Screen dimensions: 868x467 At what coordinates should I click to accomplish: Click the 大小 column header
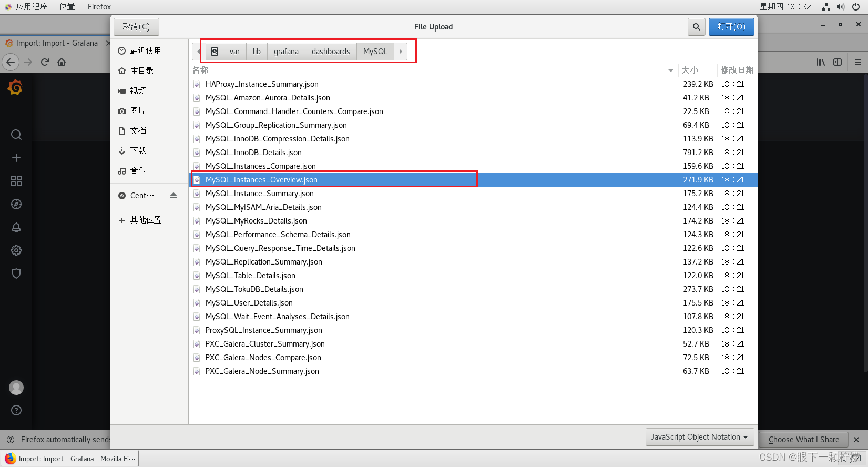point(698,70)
